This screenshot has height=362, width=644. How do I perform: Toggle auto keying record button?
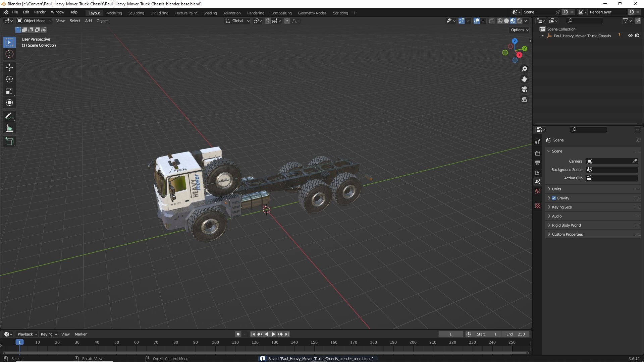click(x=238, y=334)
